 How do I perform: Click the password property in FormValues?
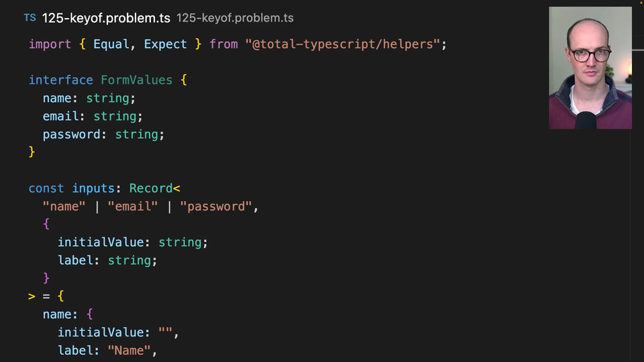72,134
